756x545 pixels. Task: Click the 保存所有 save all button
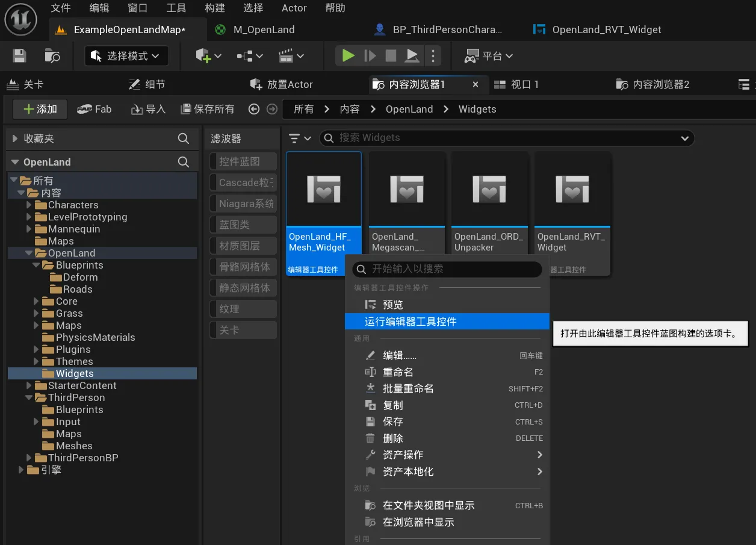click(x=208, y=109)
